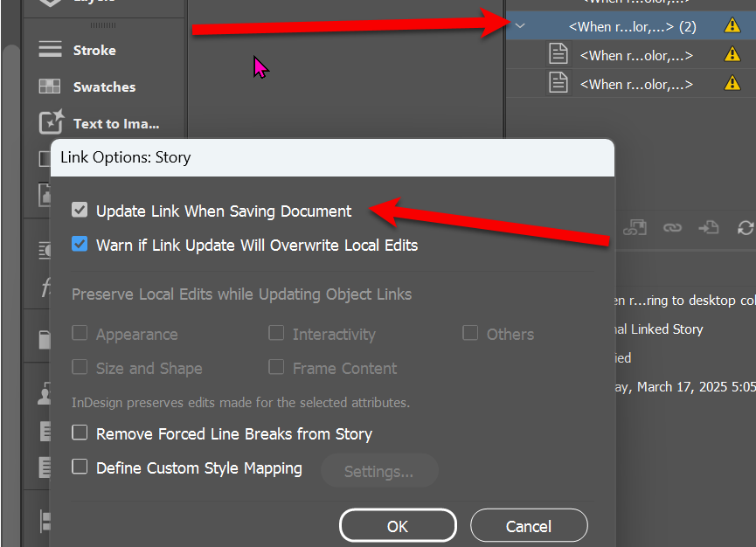Screen dimensions: 756x547
Task: Click the Settings button for style mapping
Action: click(379, 470)
